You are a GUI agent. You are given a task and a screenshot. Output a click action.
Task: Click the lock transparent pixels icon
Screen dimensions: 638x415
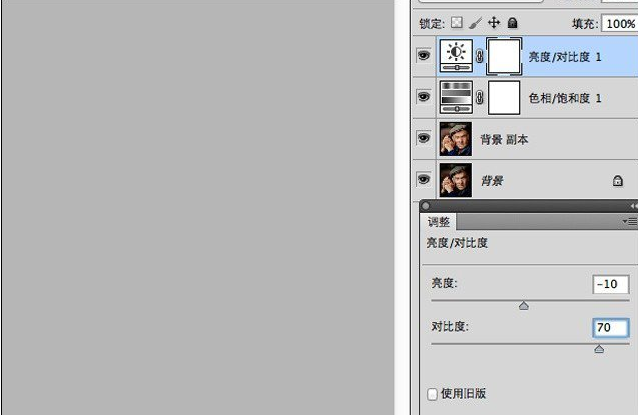(457, 22)
